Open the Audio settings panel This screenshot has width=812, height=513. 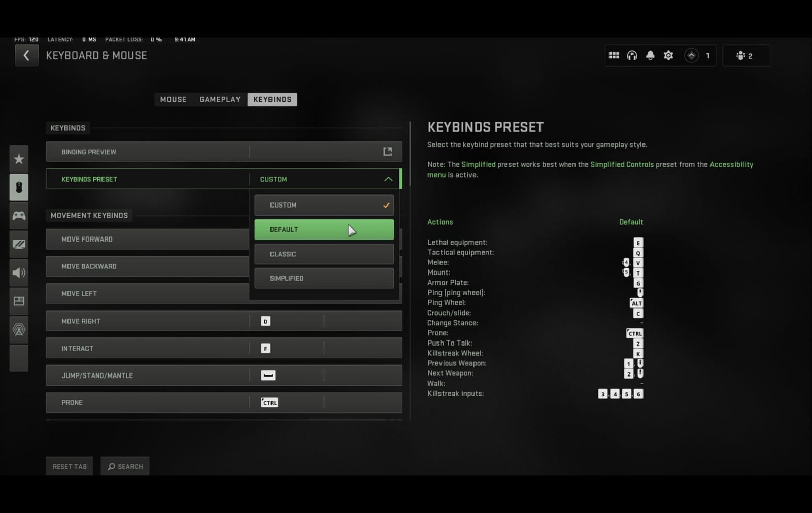[x=19, y=272]
